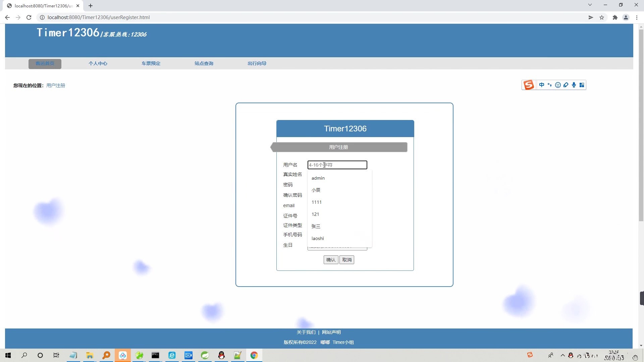The width and height of the screenshot is (644, 362).
Task: Click the 取消 cancel button
Action: click(x=347, y=260)
